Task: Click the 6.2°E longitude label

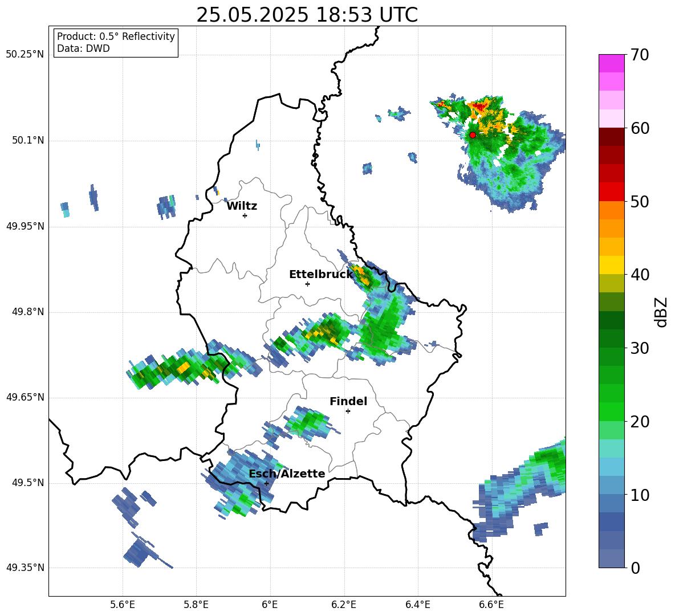Action: 344,605
